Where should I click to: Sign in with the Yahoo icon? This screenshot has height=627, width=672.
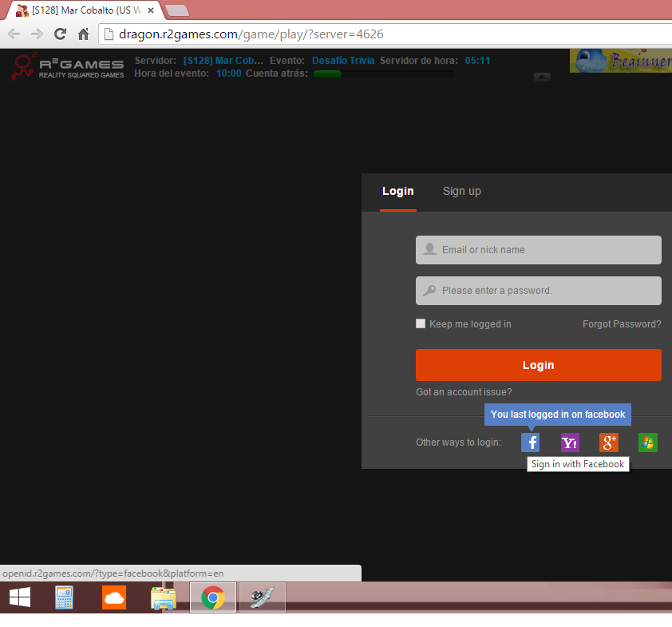click(570, 442)
